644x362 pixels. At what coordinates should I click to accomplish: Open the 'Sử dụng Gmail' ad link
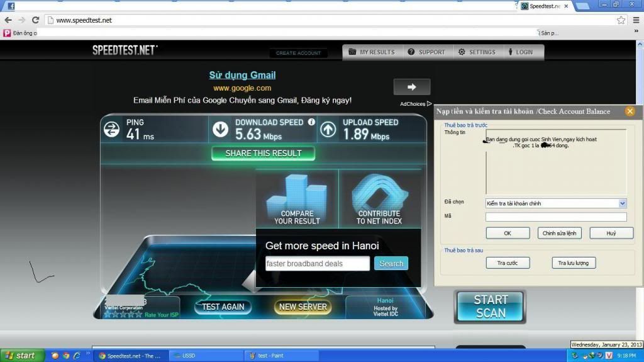tap(242, 75)
